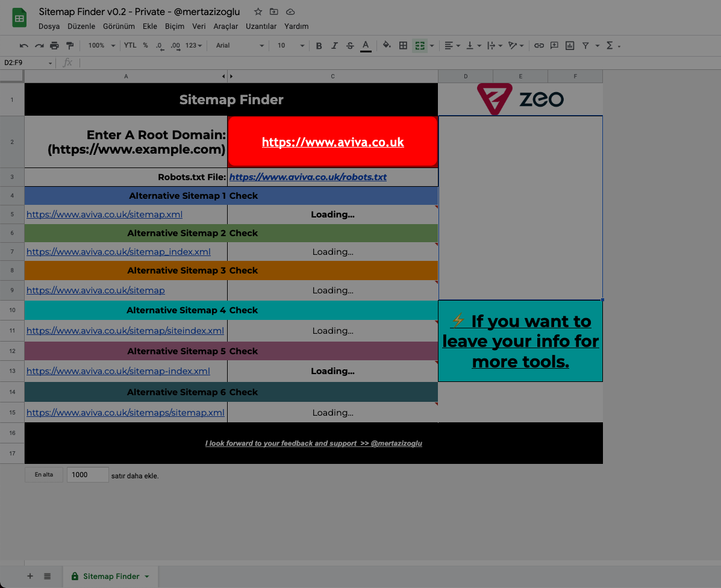The width and height of the screenshot is (721, 588).
Task: Click the Undo icon
Action: click(24, 46)
